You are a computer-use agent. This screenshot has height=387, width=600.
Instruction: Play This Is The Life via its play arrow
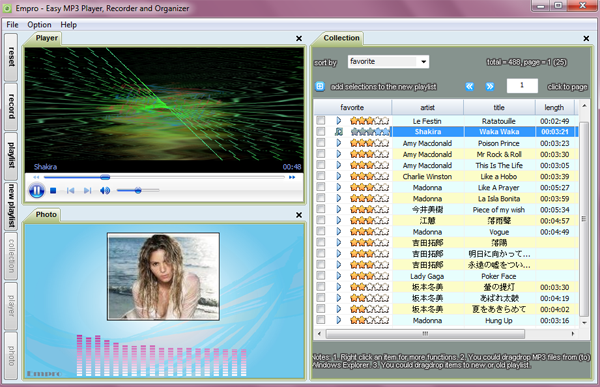point(339,165)
